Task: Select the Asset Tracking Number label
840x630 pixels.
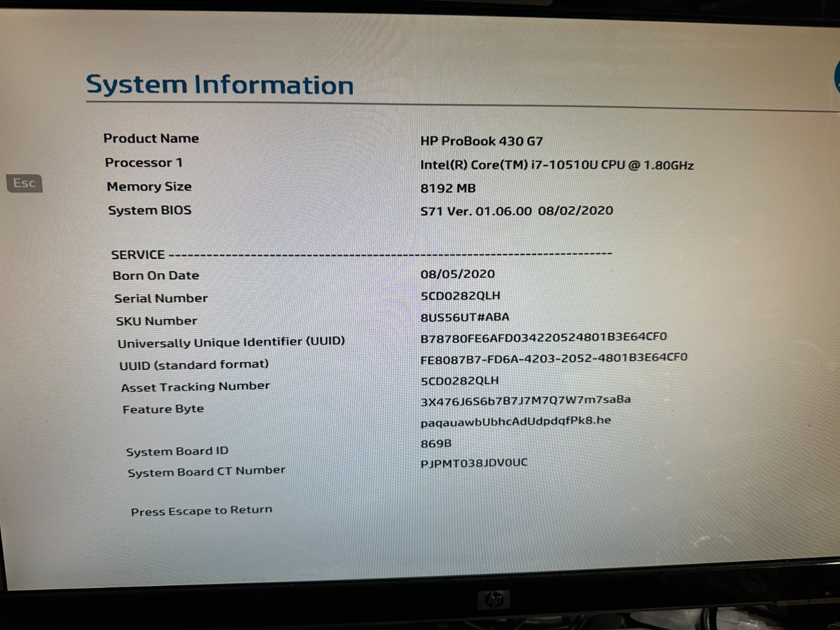Action: tap(195, 387)
